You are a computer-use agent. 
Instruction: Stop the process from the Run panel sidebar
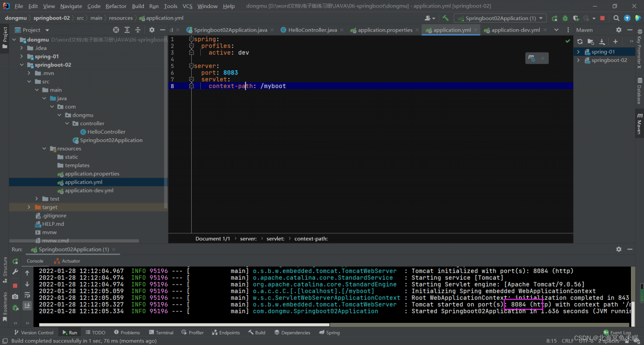tap(15, 285)
